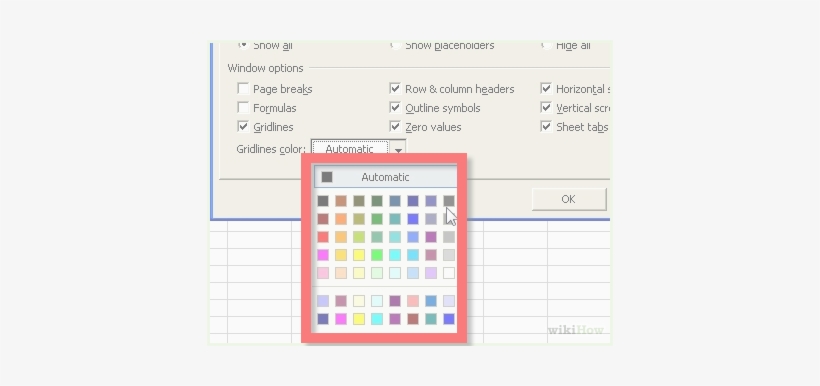Toggle the Horizontal scroll bar checkbox

546,88
